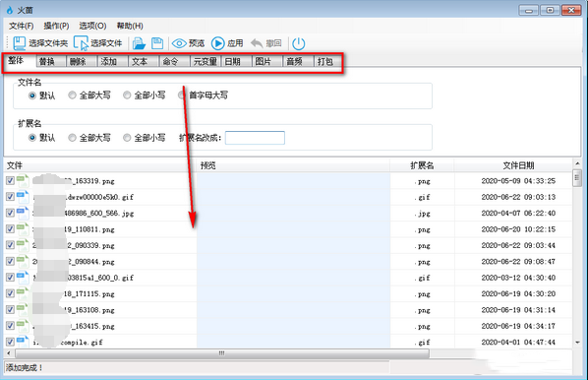Click the 预览 eye icon
588x380 pixels.
pyautogui.click(x=179, y=43)
